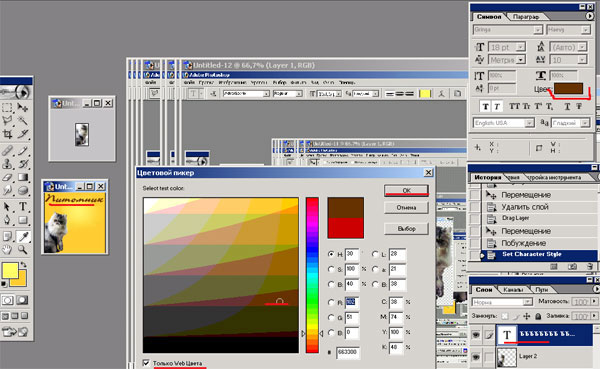This screenshot has height=369, width=600.
Task: Click the brown text color swatch
Action: tap(568, 89)
